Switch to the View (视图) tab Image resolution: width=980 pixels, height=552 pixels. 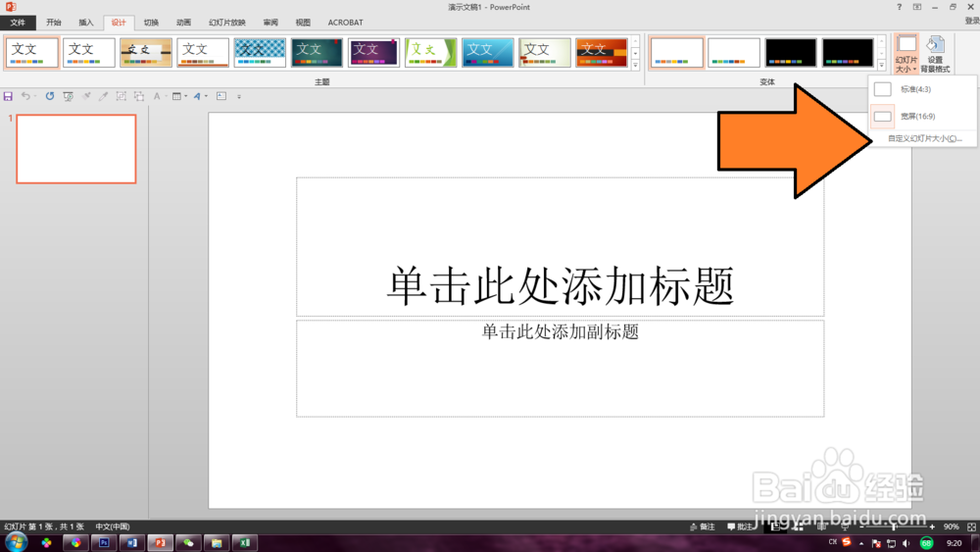pos(303,23)
